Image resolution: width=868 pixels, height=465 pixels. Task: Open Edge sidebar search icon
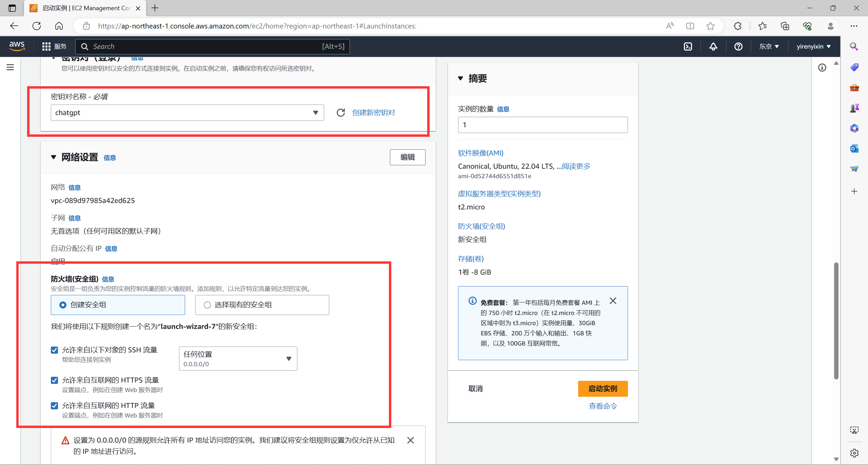click(x=854, y=46)
